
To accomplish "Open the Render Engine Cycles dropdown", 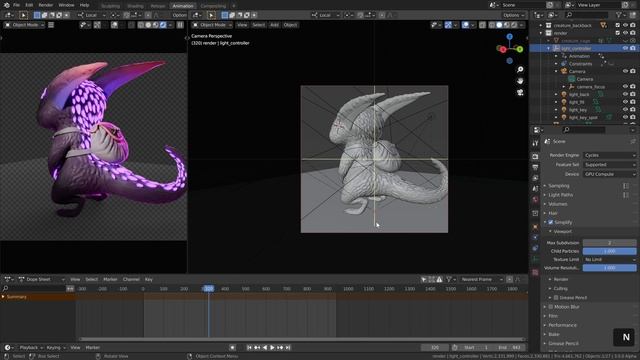I will [x=609, y=156].
